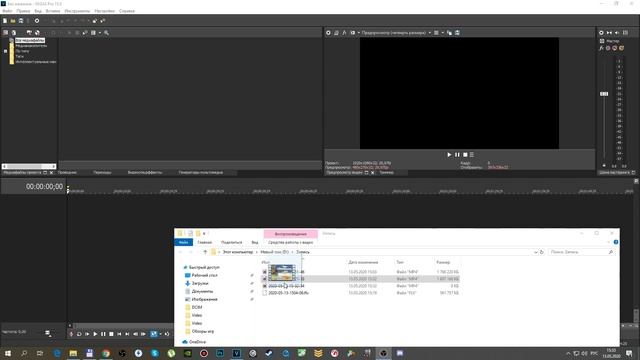Click Stop in the video preview window
This screenshot has width=640, height=360.
point(465,155)
